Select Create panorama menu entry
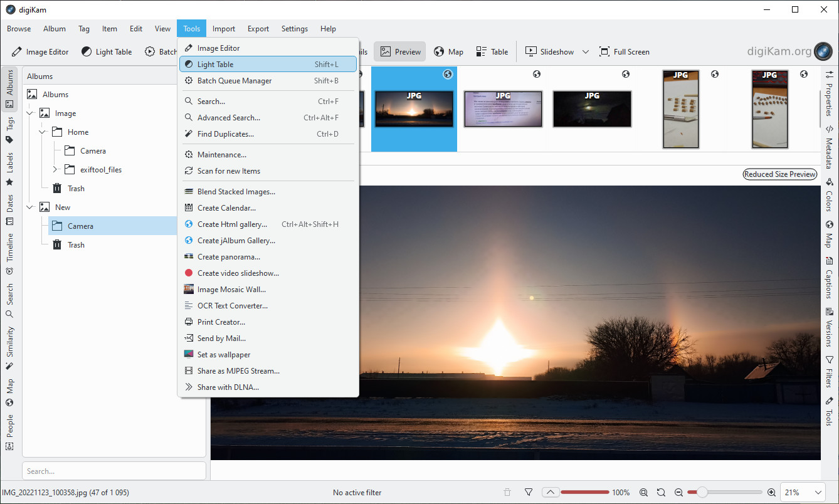Image resolution: width=839 pixels, height=504 pixels. [228, 257]
